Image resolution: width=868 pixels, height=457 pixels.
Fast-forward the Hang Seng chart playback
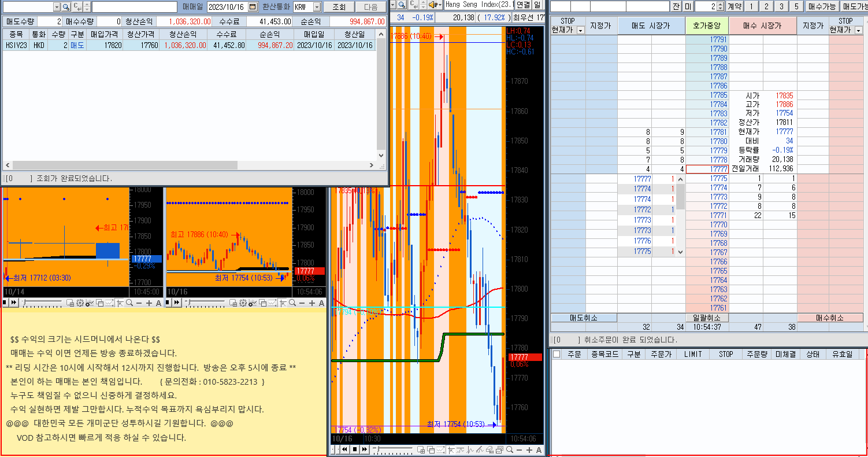click(x=365, y=449)
